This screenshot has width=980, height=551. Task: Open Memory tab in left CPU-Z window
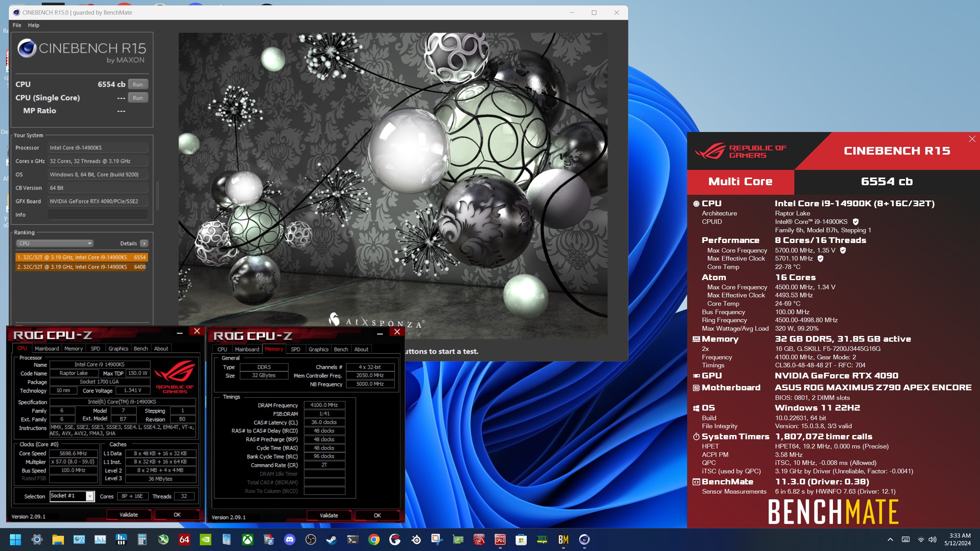click(x=73, y=349)
